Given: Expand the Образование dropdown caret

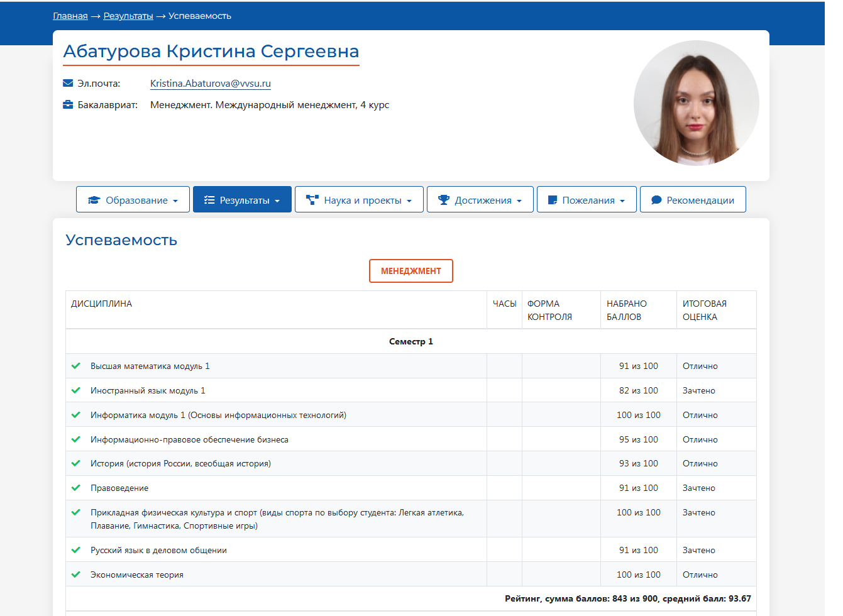Looking at the screenshot, I should pos(175,201).
